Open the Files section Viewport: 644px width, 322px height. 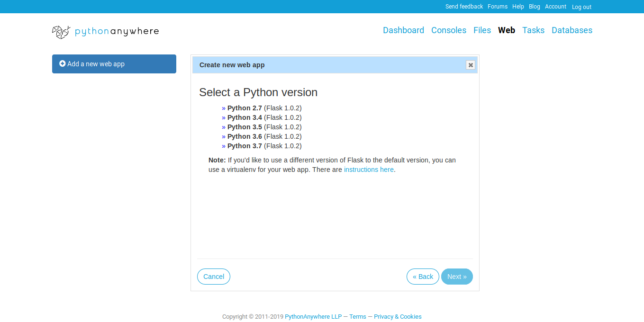tap(482, 30)
